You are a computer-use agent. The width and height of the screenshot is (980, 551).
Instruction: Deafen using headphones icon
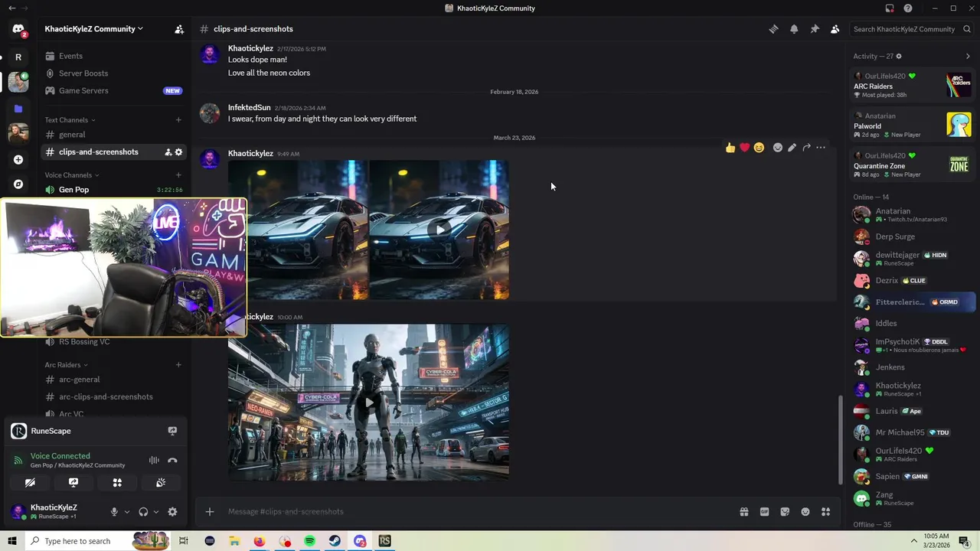[143, 512]
